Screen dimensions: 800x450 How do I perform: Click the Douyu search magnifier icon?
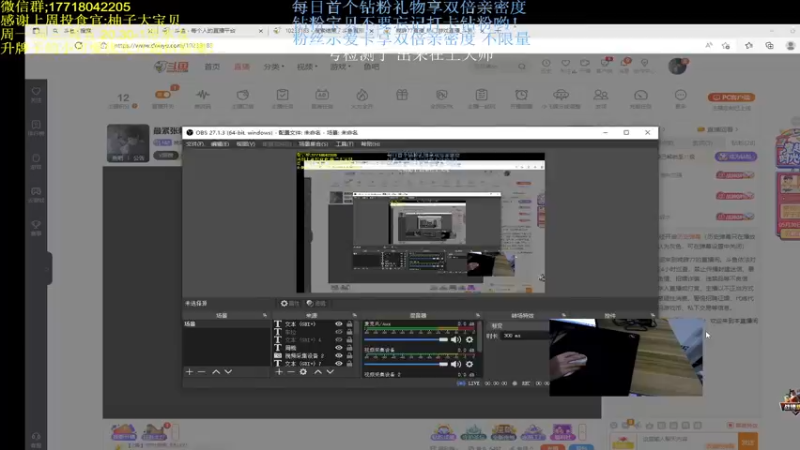[521, 66]
